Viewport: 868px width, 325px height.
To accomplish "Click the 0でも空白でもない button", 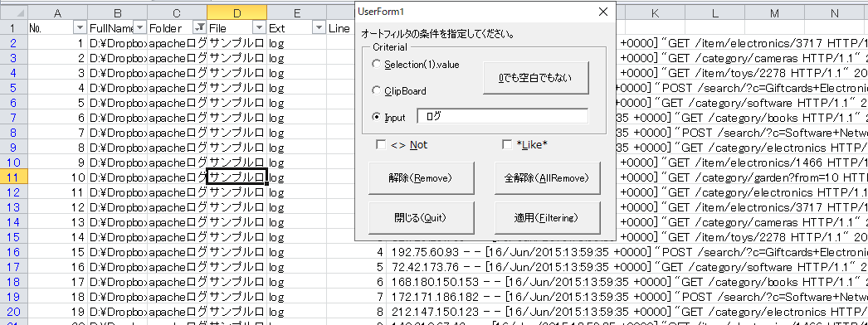I will (x=535, y=78).
